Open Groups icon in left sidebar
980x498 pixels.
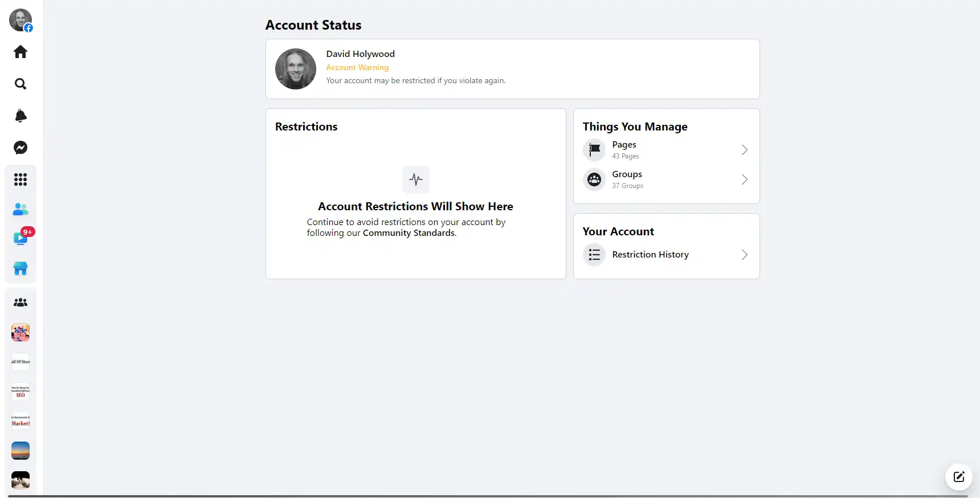21,303
